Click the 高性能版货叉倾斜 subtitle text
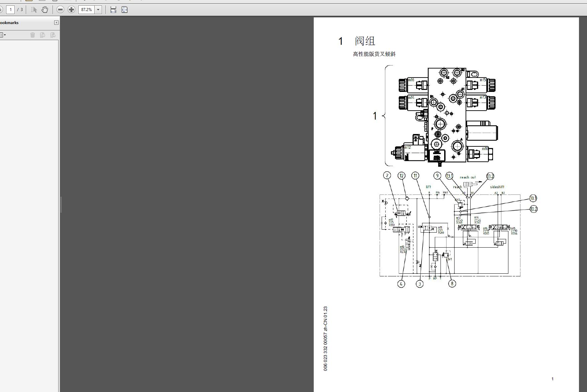The width and height of the screenshot is (587, 392). [x=374, y=54]
